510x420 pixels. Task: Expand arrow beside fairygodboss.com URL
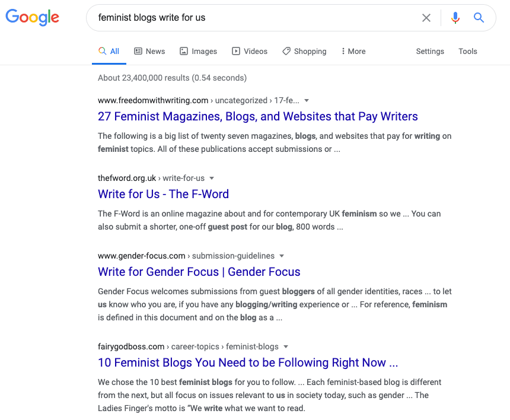point(286,347)
